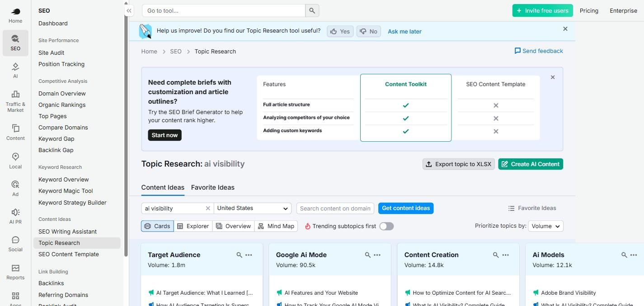Click search icon on Ai Models card

point(624,255)
